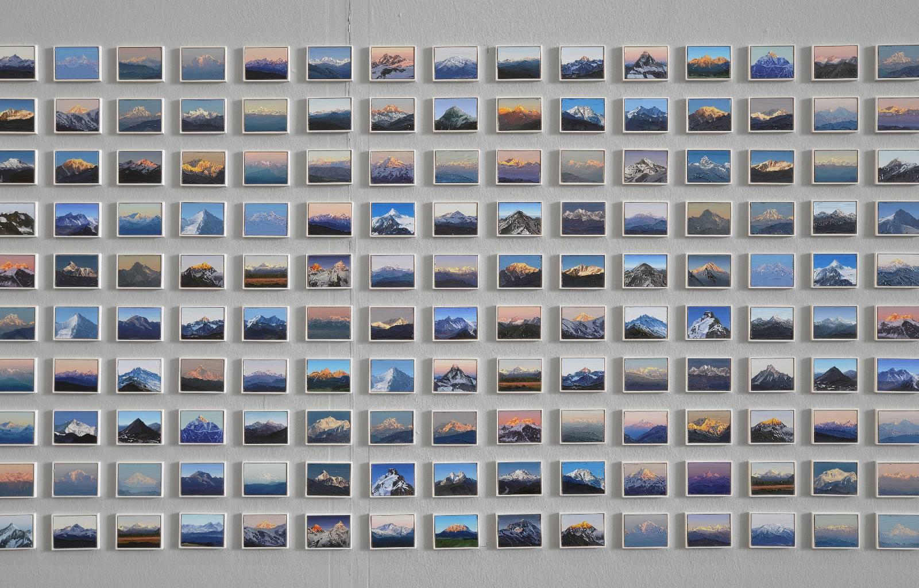Image resolution: width=919 pixels, height=588 pixels.
Task: Click the snowy rocky spire painting in the sixth row
Action: pyautogui.click(x=709, y=322)
